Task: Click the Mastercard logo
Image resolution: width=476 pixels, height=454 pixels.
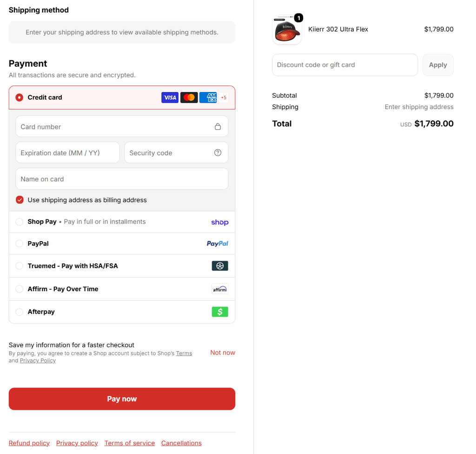Action: coord(189,98)
